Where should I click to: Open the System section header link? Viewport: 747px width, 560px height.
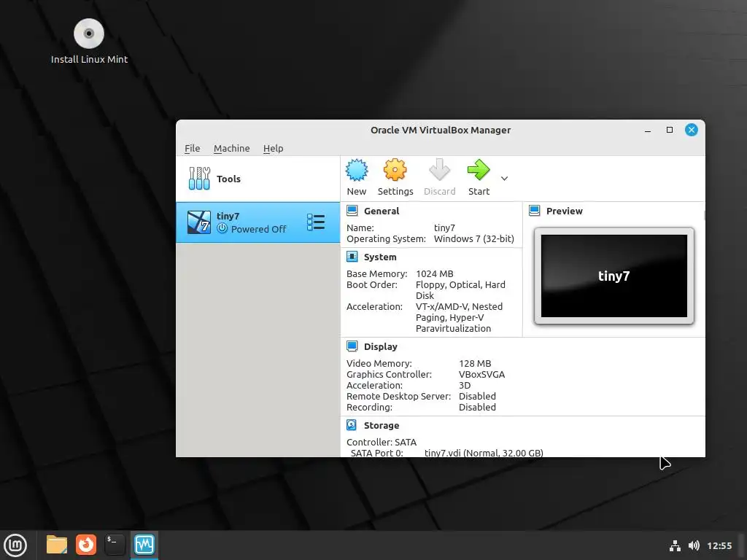pos(379,257)
